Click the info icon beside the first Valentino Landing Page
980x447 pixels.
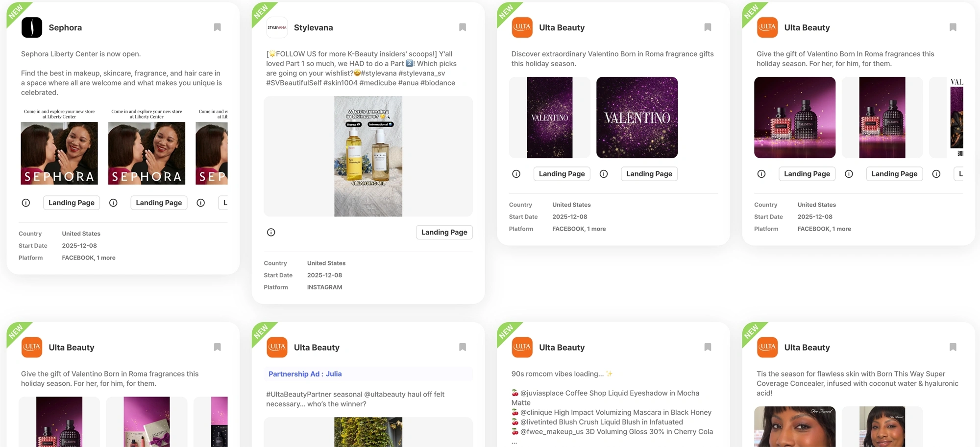516,174
